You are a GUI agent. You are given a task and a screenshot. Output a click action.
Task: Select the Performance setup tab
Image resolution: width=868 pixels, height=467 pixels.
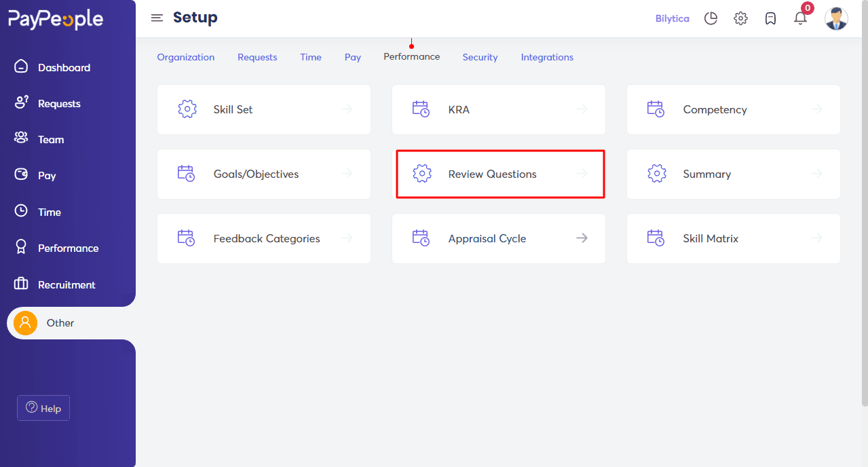coord(412,56)
